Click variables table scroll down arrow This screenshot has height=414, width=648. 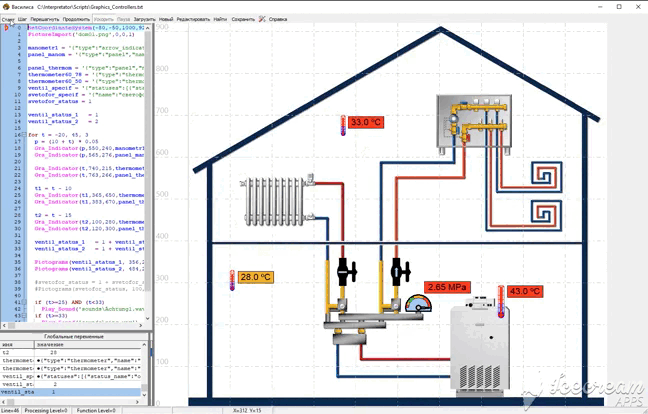[x=144, y=394]
